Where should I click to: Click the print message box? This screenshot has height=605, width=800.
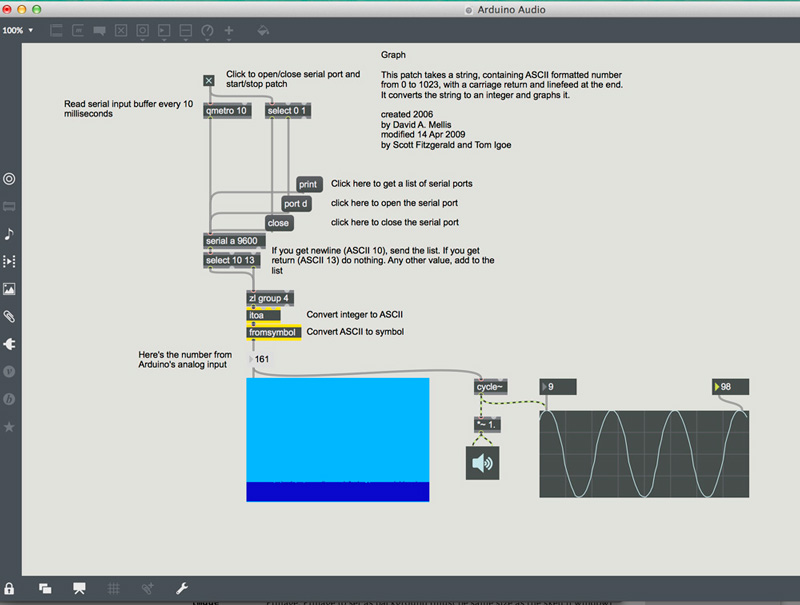coord(309,184)
